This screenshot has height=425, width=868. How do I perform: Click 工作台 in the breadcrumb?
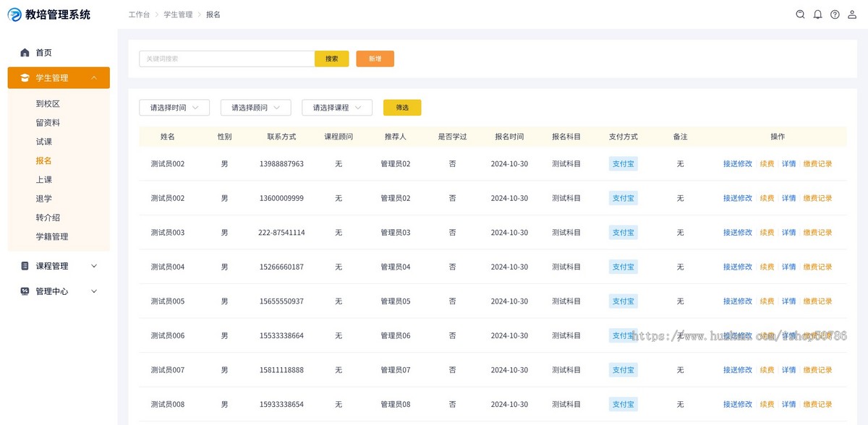pyautogui.click(x=140, y=14)
